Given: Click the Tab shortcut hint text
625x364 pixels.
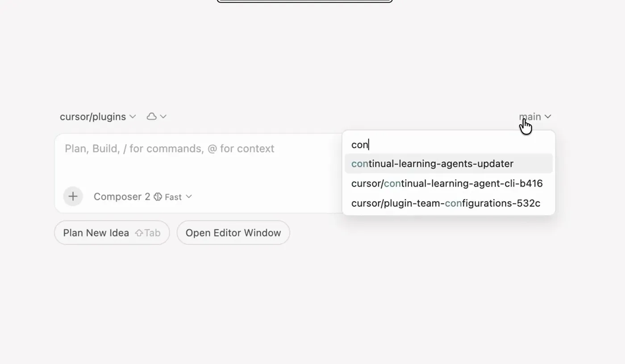Looking at the screenshot, I should [152, 233].
